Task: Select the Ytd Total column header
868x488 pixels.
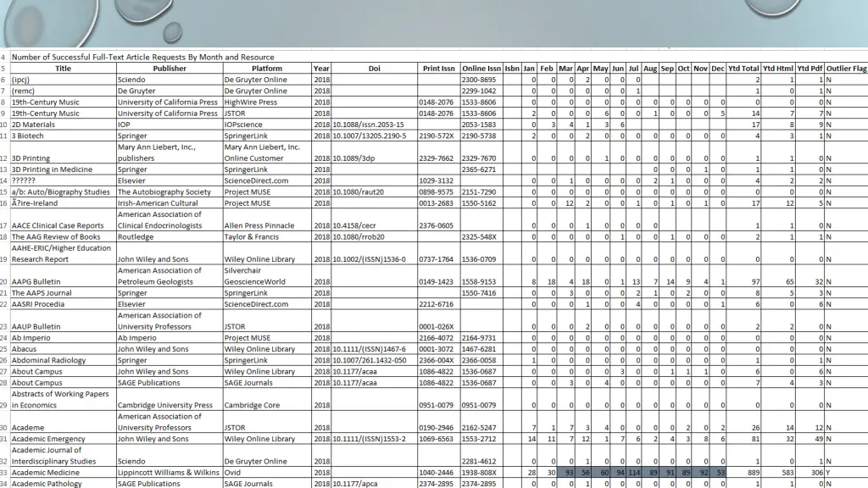Action: 743,69
